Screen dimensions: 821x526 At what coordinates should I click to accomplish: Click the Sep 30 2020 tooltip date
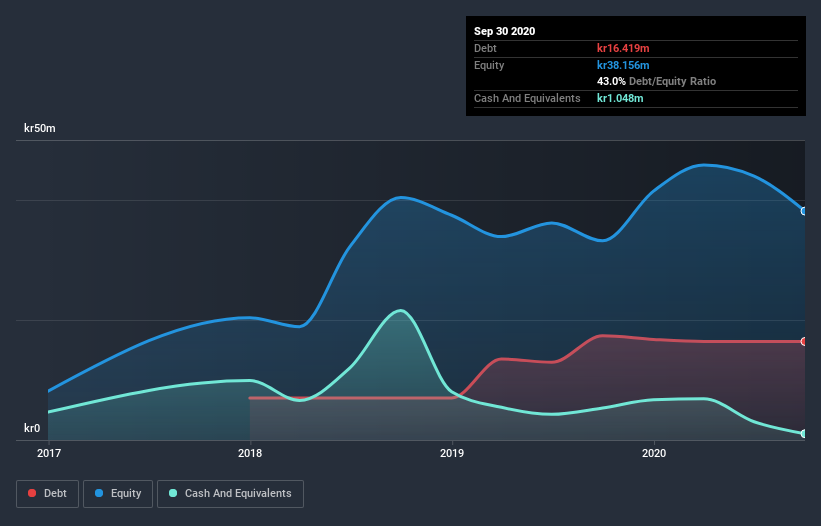point(504,31)
